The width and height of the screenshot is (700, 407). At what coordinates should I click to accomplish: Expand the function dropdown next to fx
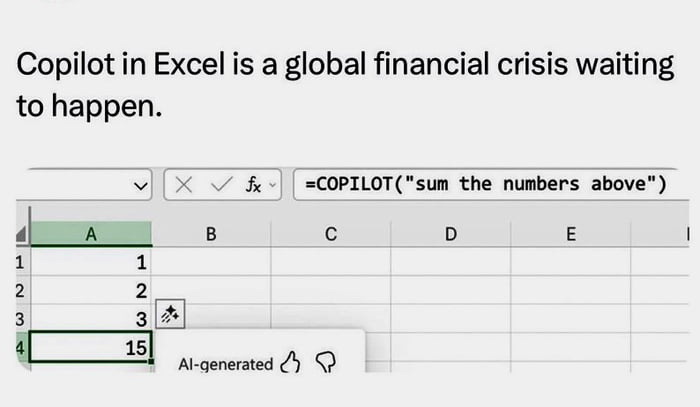point(274,185)
